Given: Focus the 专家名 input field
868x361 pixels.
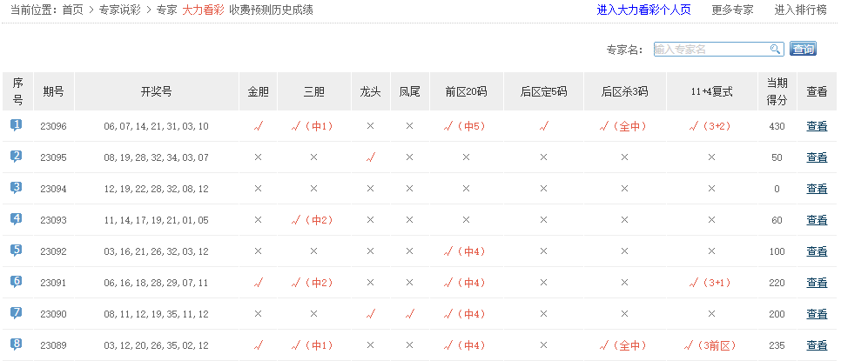Looking at the screenshot, I should (710, 50).
